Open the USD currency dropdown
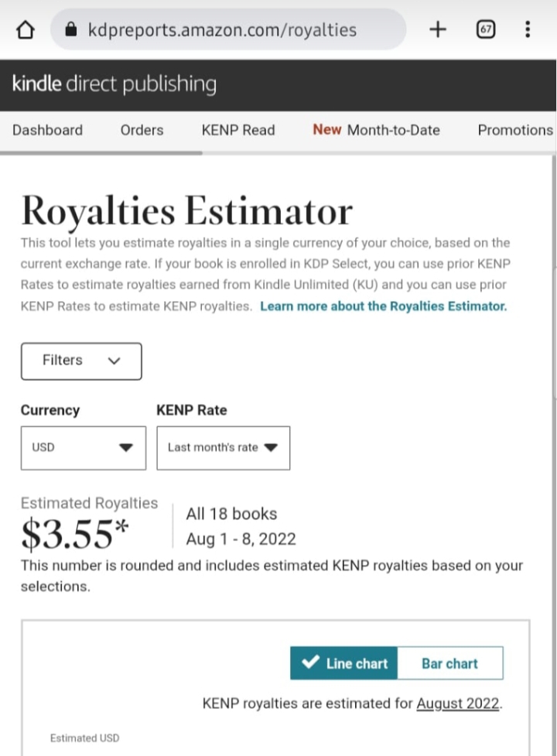Image resolution: width=557 pixels, height=756 pixels. pos(84,447)
